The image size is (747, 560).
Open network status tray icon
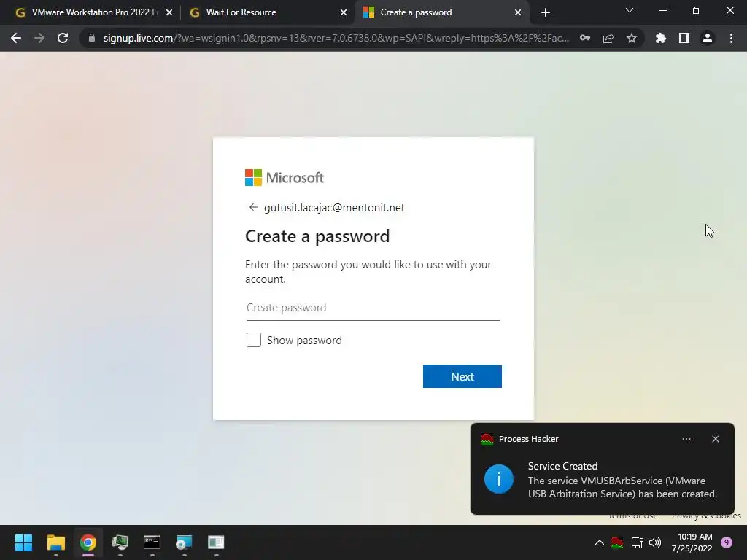tap(637, 542)
